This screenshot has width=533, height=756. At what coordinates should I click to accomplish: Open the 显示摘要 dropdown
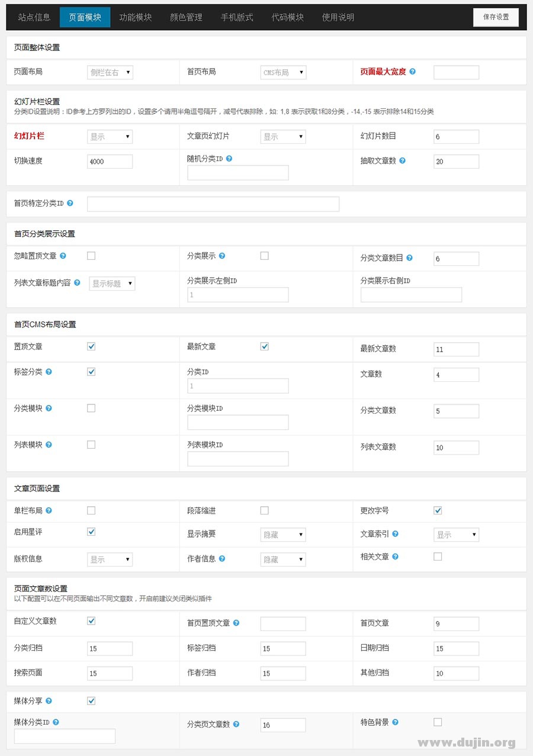click(283, 535)
